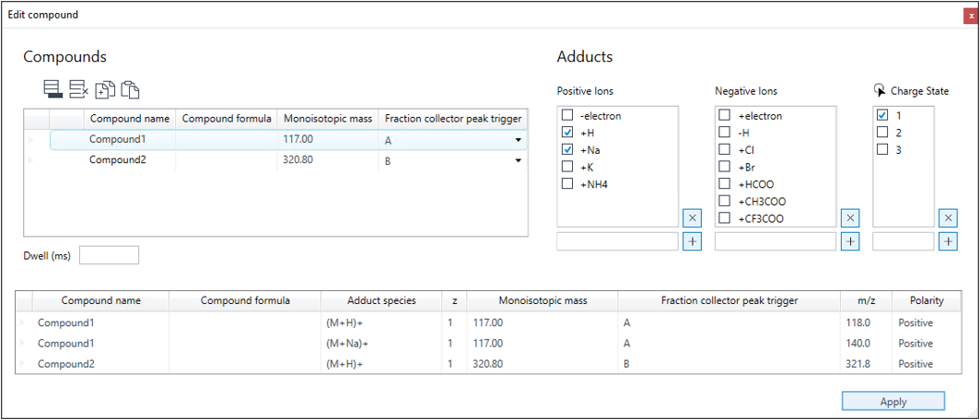The height and width of the screenshot is (420, 980).
Task: Open peak trigger dropdown for Compound1
Action: (518, 141)
